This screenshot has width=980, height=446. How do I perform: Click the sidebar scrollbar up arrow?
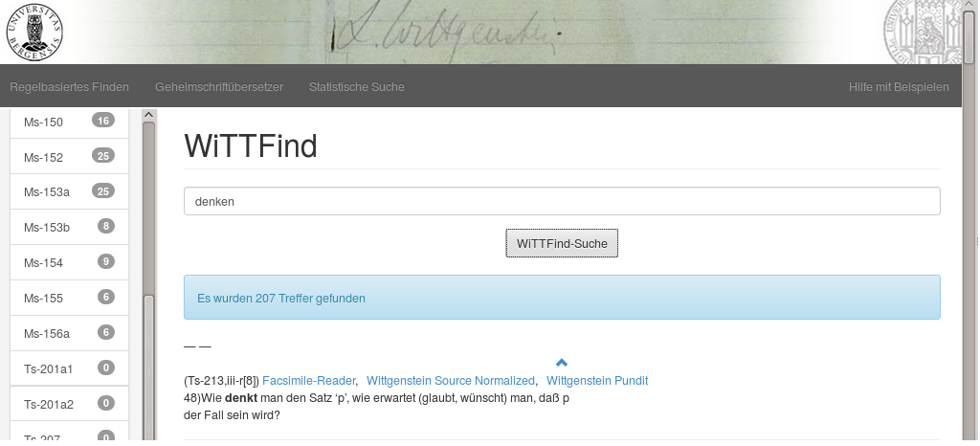[x=148, y=115]
